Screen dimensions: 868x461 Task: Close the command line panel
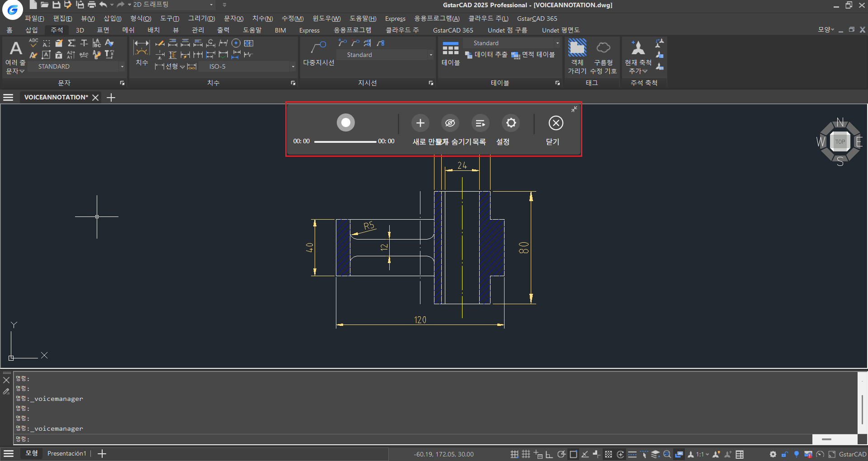tap(6, 380)
